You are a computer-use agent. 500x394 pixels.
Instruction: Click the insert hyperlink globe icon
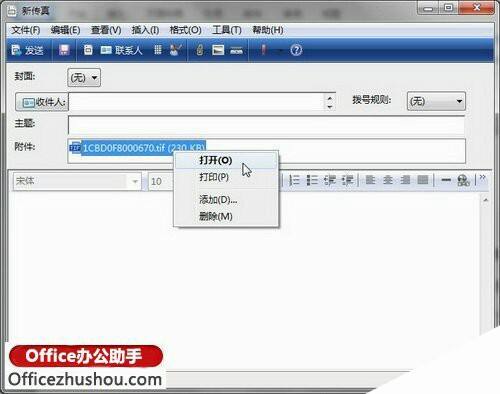coord(463,181)
